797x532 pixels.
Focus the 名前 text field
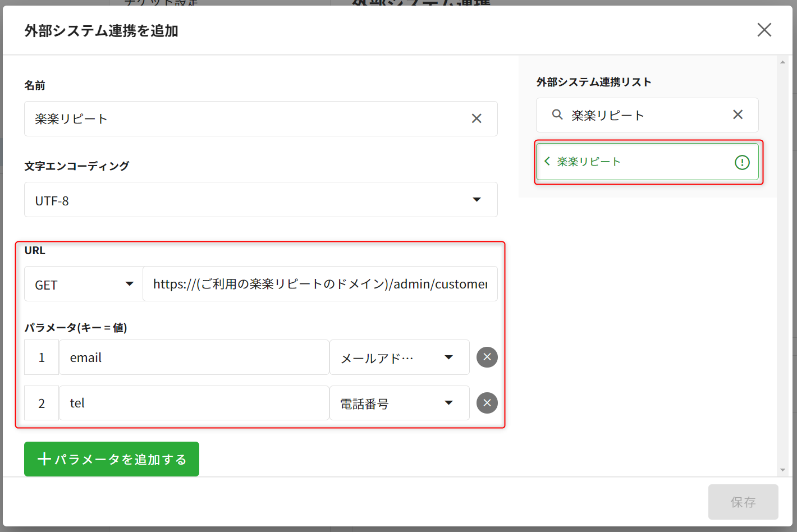pyautogui.click(x=247, y=118)
